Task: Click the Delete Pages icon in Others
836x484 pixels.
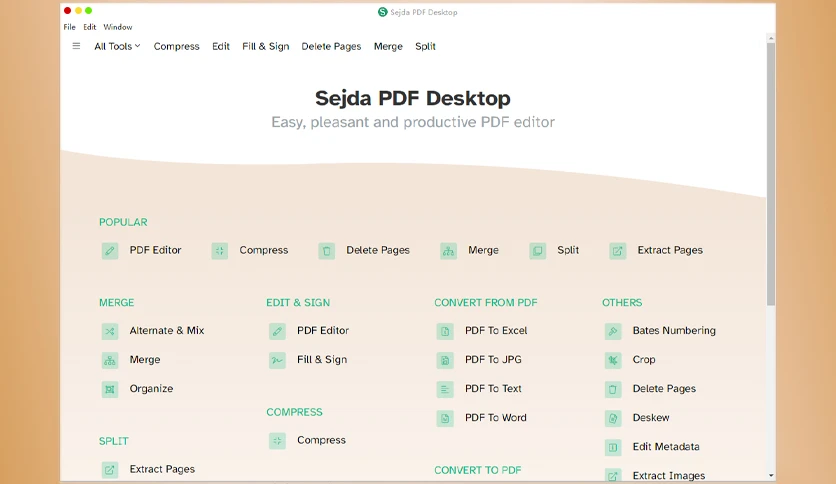Action: (613, 389)
